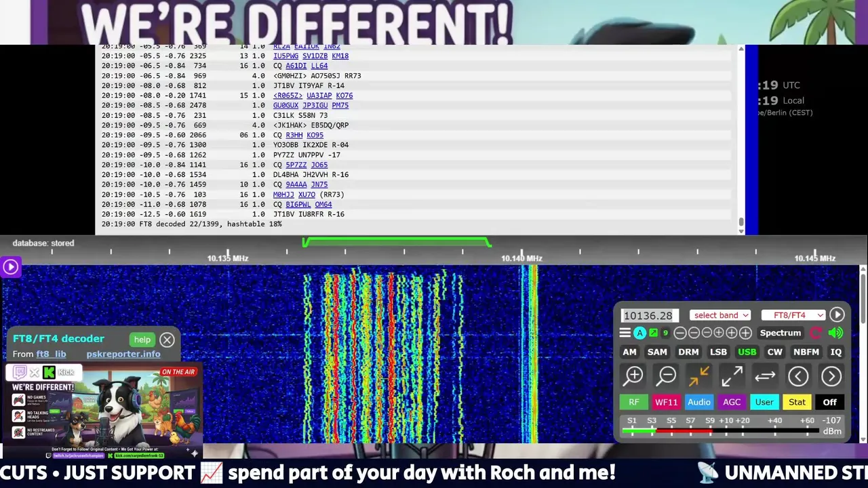
Task: Click the page right circled arrow icon
Action: click(831, 376)
